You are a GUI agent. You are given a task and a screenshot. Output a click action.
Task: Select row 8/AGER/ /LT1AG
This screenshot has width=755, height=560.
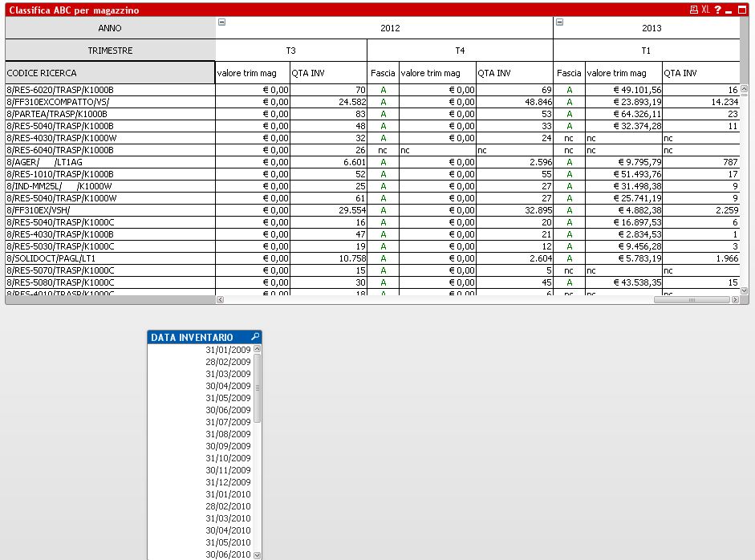(x=110, y=162)
